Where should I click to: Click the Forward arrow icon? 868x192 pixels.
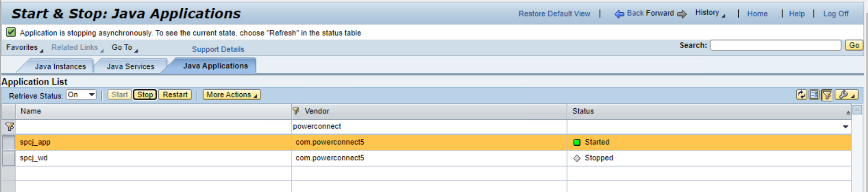[x=682, y=14]
